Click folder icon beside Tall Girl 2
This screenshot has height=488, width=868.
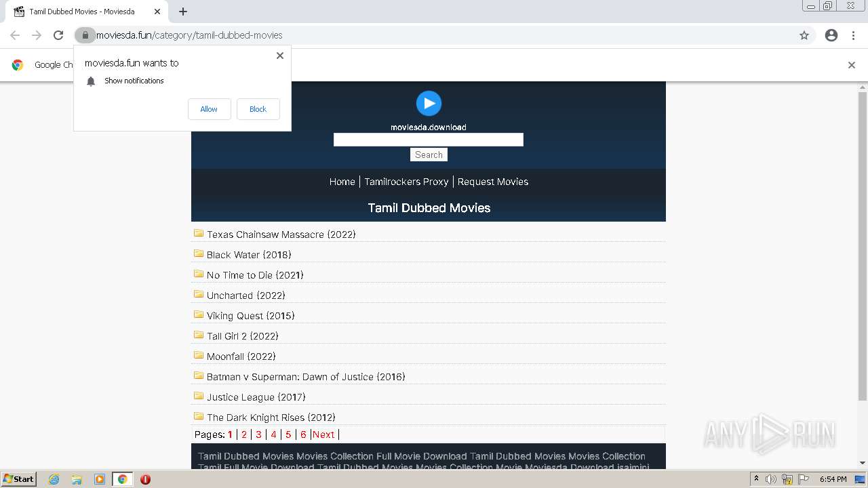tap(199, 335)
